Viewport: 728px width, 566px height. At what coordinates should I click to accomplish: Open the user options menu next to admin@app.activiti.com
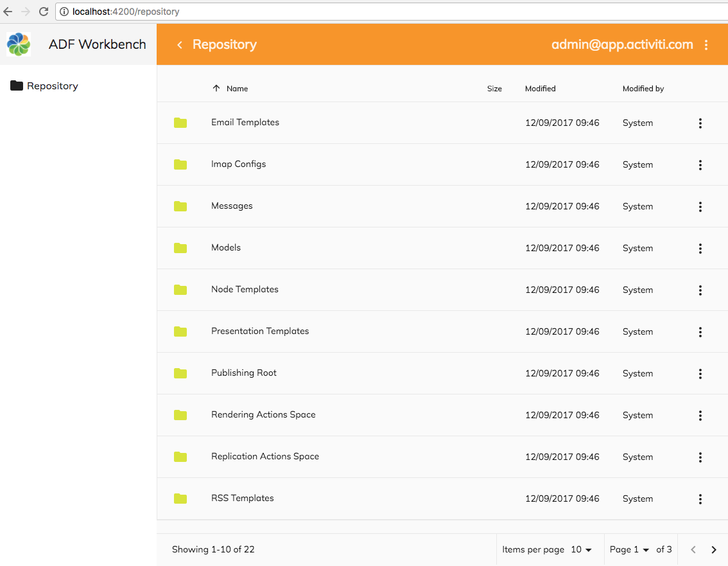point(706,45)
